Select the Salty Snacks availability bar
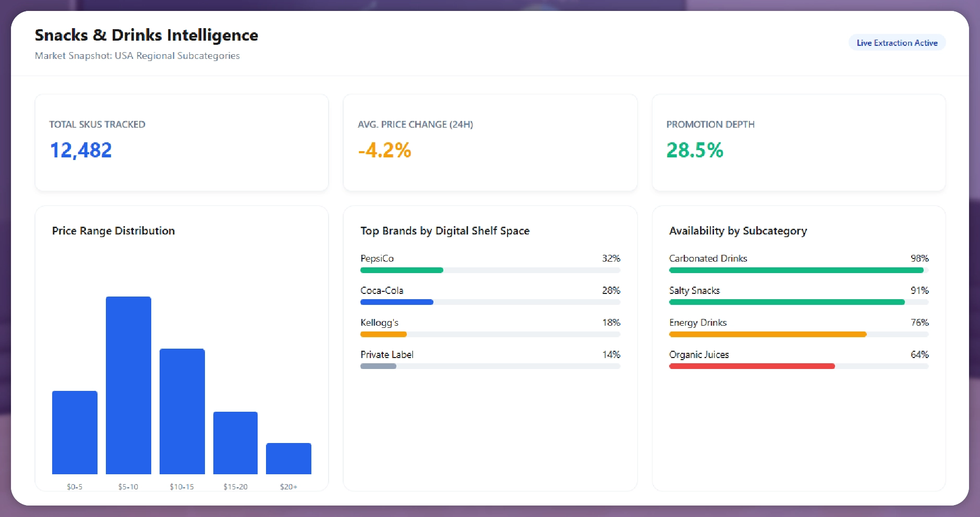 click(x=787, y=302)
